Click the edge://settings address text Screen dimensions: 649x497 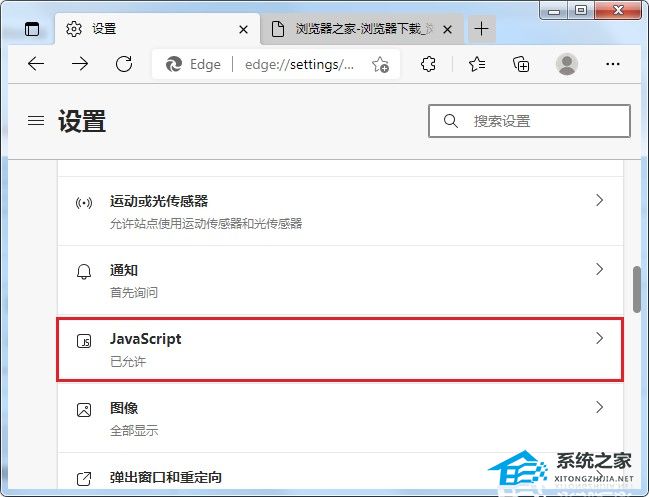click(x=299, y=65)
